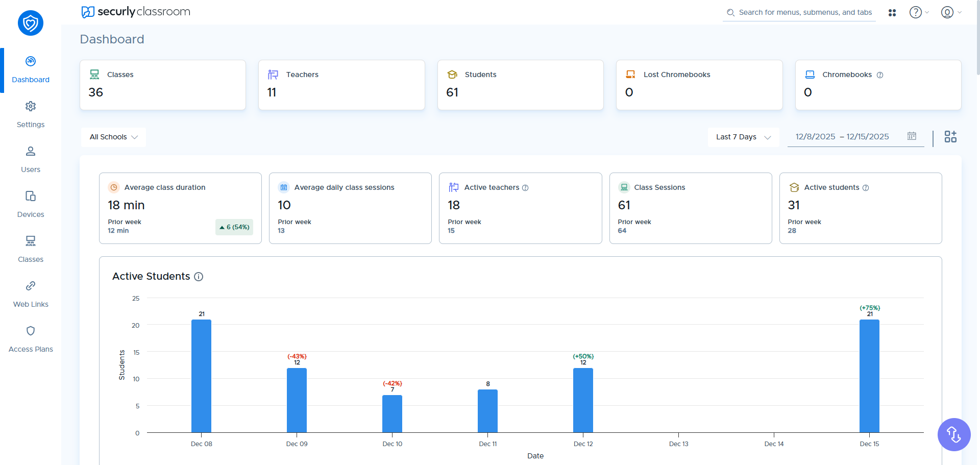Image resolution: width=980 pixels, height=465 pixels.
Task: Go to Settings in the sidebar
Action: (31, 114)
